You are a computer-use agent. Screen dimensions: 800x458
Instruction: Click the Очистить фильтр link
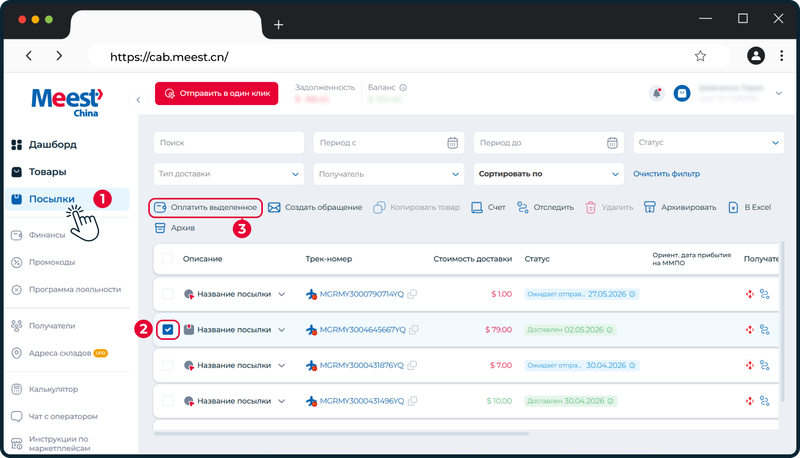[x=666, y=174]
